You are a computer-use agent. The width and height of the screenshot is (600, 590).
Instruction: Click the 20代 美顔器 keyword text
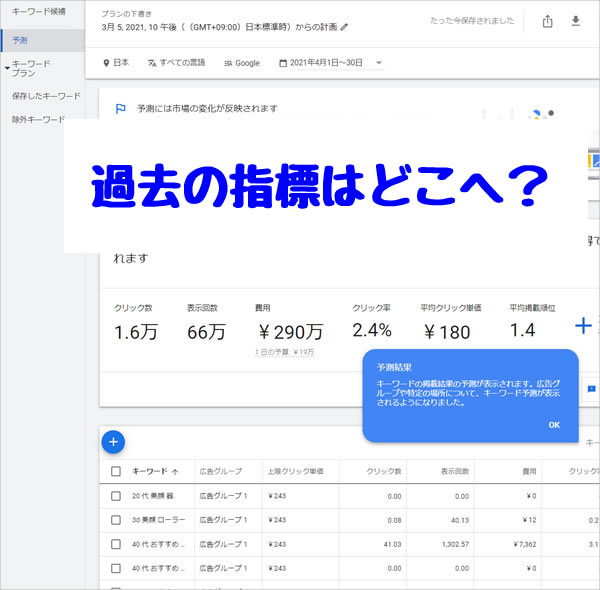[x=152, y=496]
